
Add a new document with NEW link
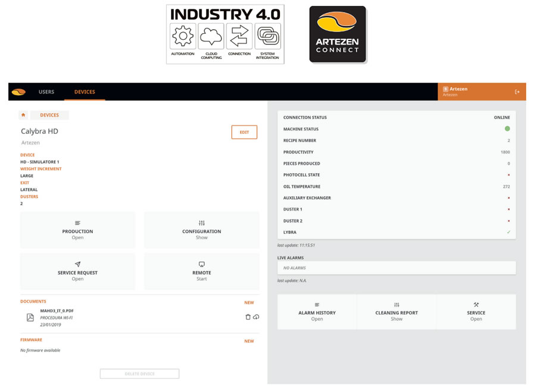click(249, 303)
